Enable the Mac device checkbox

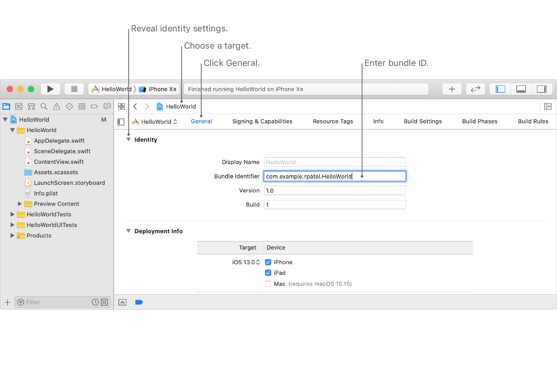coord(268,284)
